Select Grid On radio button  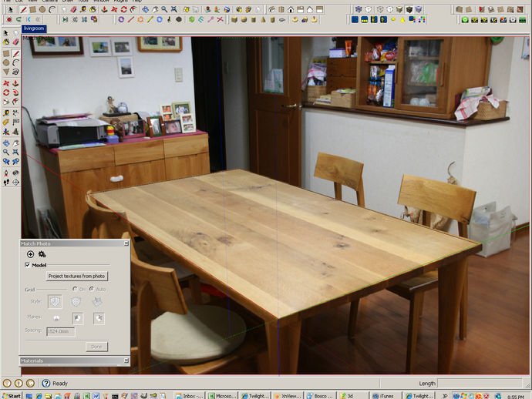[75, 289]
